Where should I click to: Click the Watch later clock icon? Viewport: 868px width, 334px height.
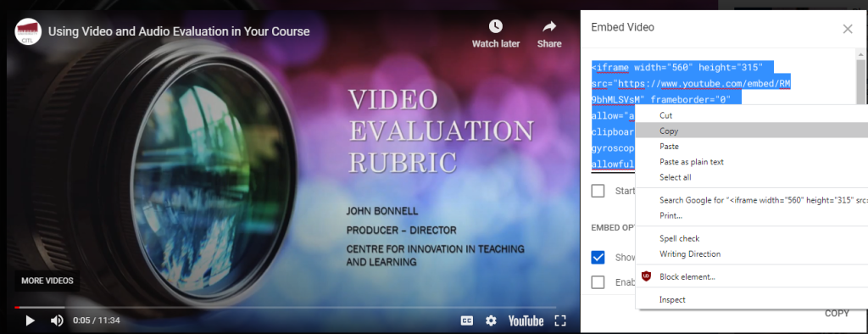click(x=495, y=26)
